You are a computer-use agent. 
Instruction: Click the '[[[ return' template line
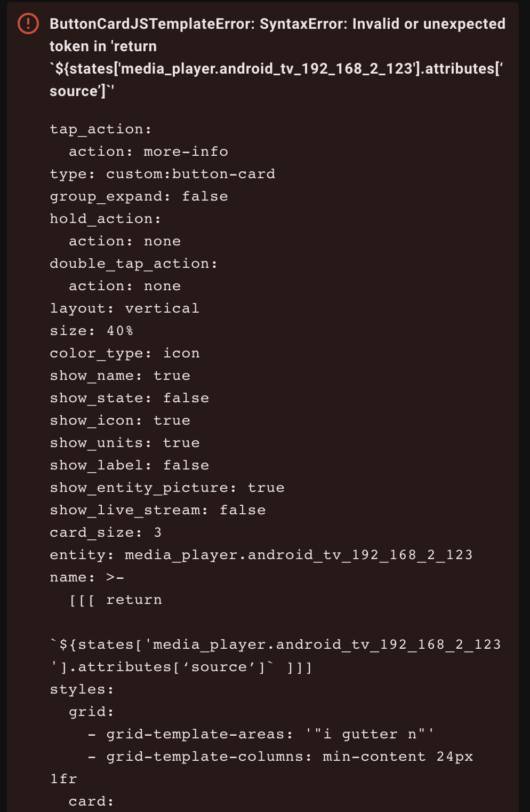click(x=115, y=600)
